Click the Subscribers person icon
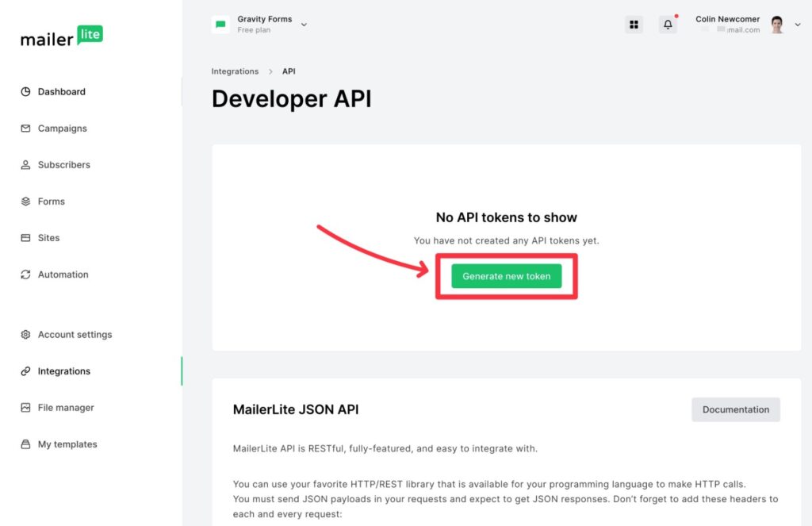The width and height of the screenshot is (812, 526). (x=25, y=165)
